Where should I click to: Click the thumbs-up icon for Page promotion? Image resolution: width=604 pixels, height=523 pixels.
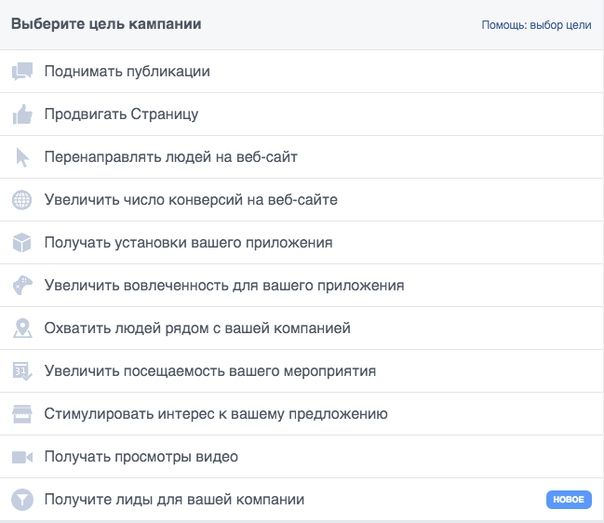22,114
